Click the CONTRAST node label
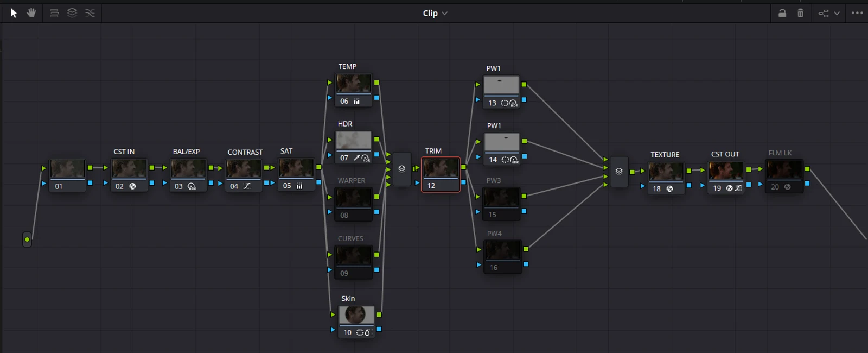This screenshot has width=868, height=353. pos(245,153)
